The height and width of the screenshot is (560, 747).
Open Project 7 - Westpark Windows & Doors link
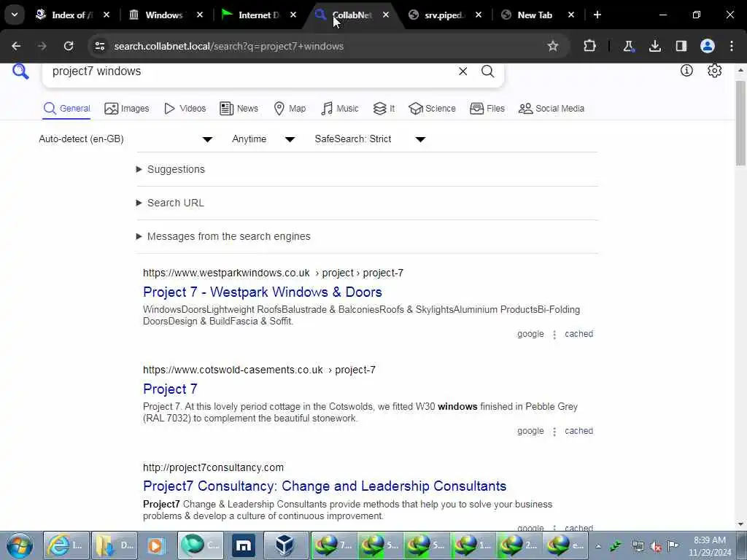(263, 292)
